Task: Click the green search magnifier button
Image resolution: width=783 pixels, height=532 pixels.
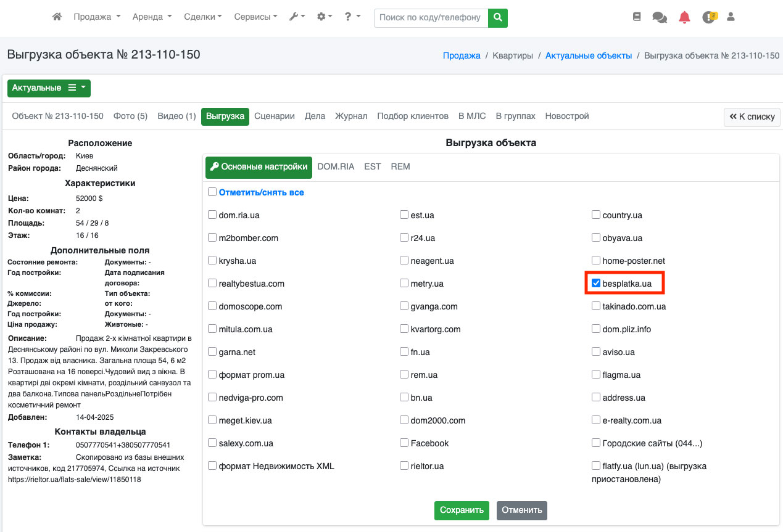Action: 498,18
